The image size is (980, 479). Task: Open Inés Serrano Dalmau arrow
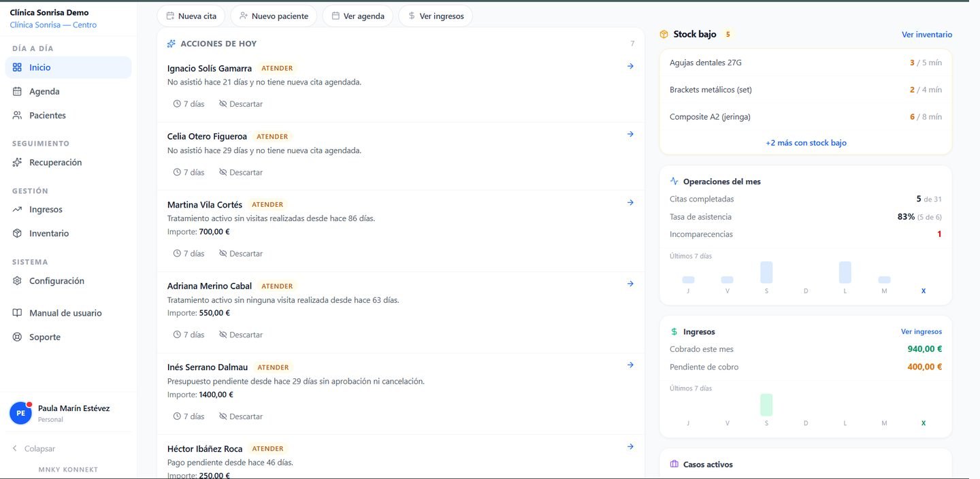pyautogui.click(x=630, y=365)
